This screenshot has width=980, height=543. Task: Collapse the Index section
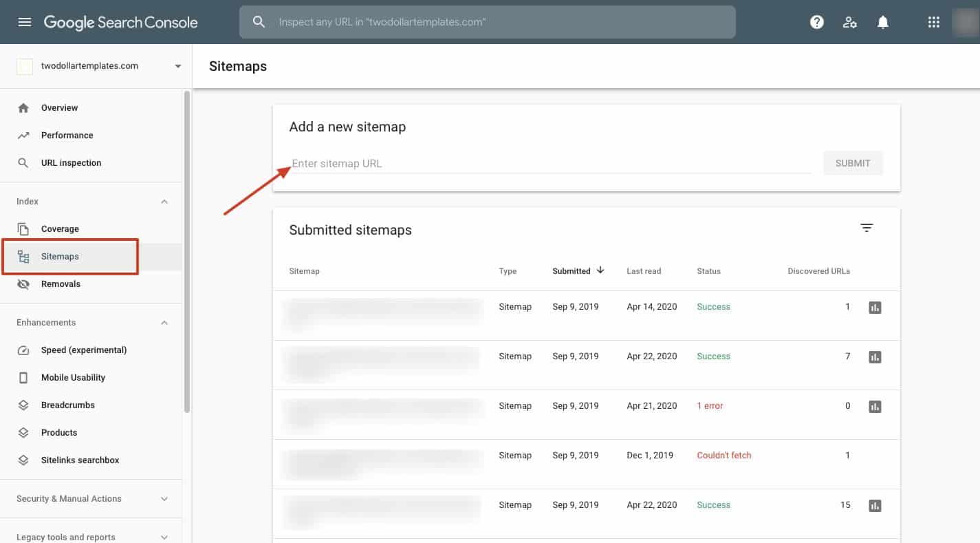pos(164,202)
